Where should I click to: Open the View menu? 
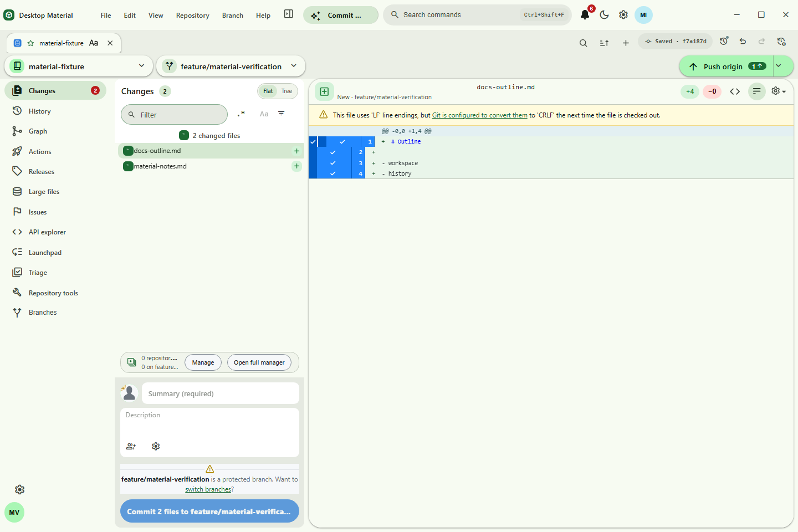pos(156,15)
